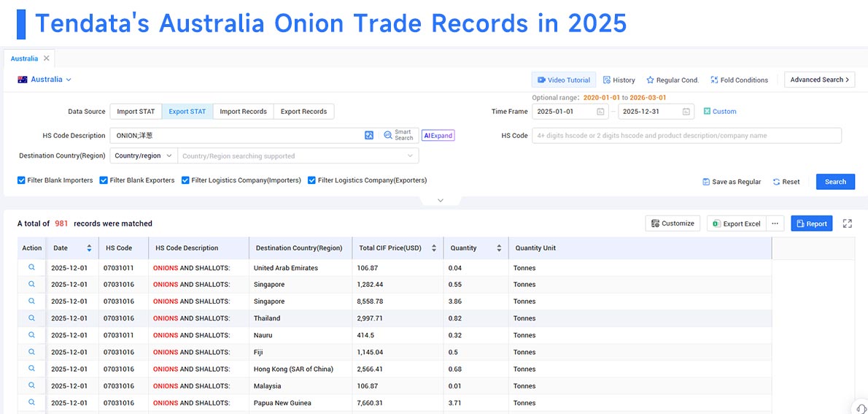The width and height of the screenshot is (868, 414).
Task: Select Export Records data source
Action: coord(303,112)
